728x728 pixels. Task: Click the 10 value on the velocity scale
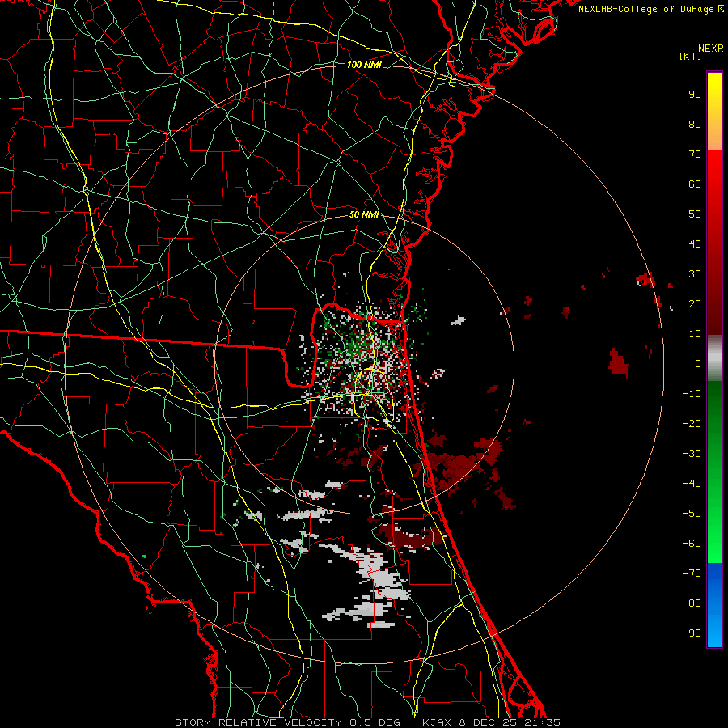click(695, 334)
